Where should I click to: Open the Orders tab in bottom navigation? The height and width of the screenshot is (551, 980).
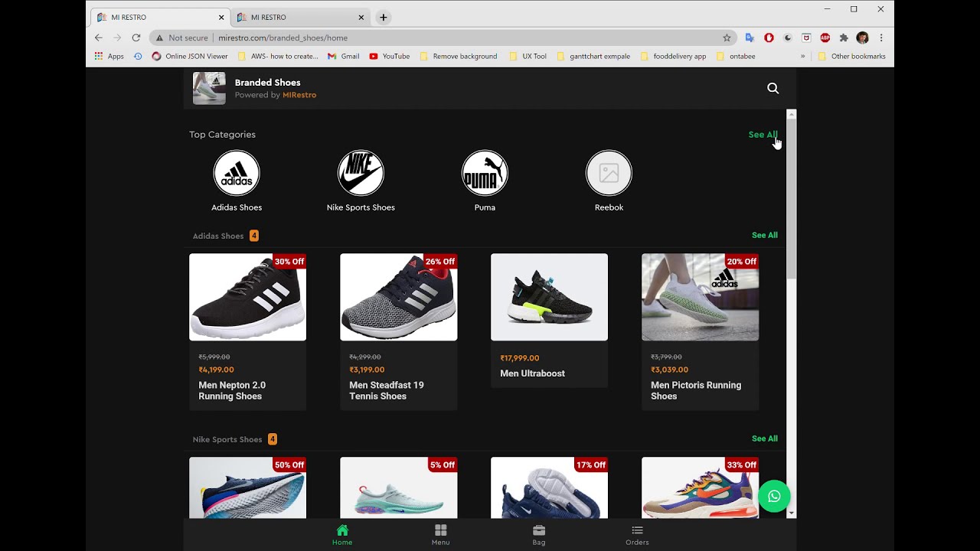pyautogui.click(x=637, y=535)
